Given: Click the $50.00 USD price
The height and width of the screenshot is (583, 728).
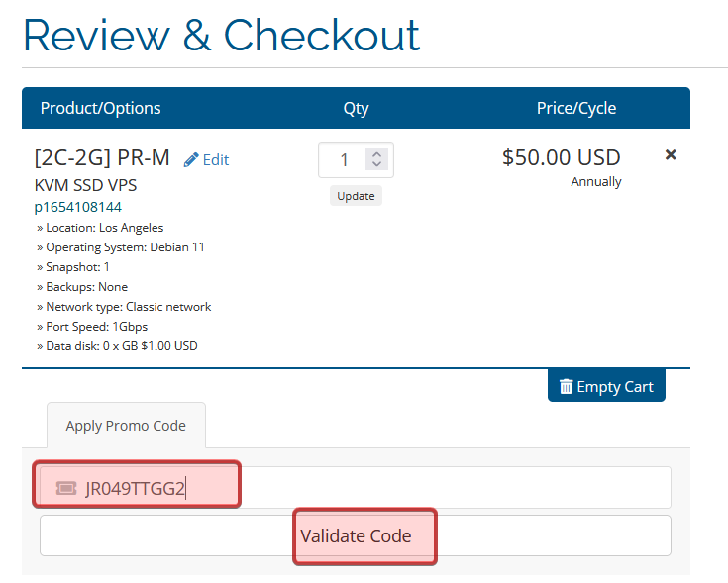Looking at the screenshot, I should (x=561, y=157).
